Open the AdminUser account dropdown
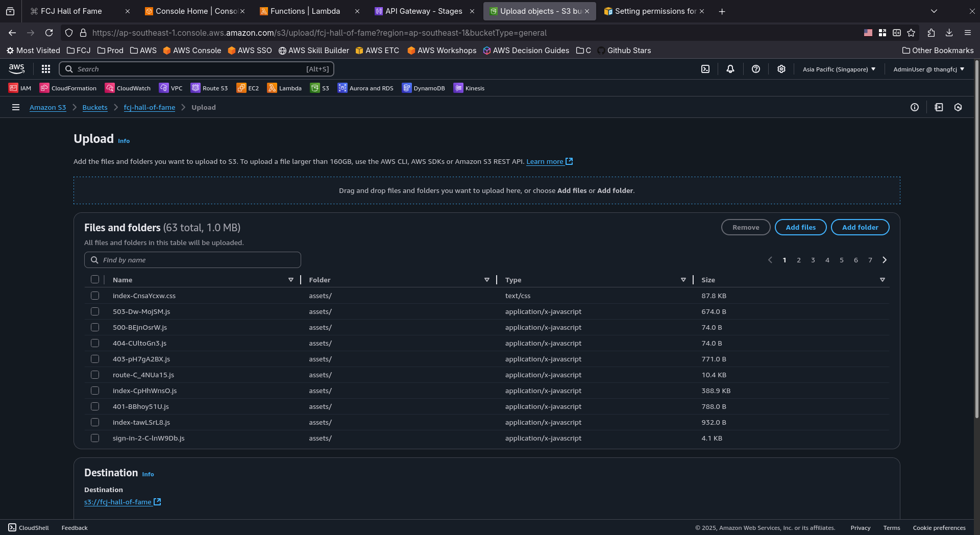The height and width of the screenshot is (535, 980). (928, 69)
